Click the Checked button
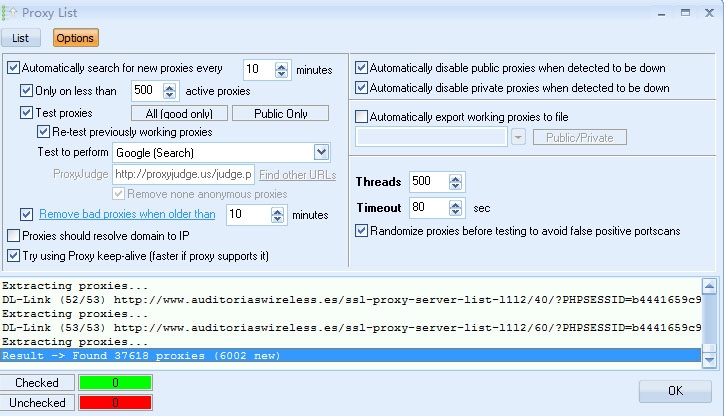Image resolution: width=724 pixels, height=416 pixels. (x=37, y=383)
